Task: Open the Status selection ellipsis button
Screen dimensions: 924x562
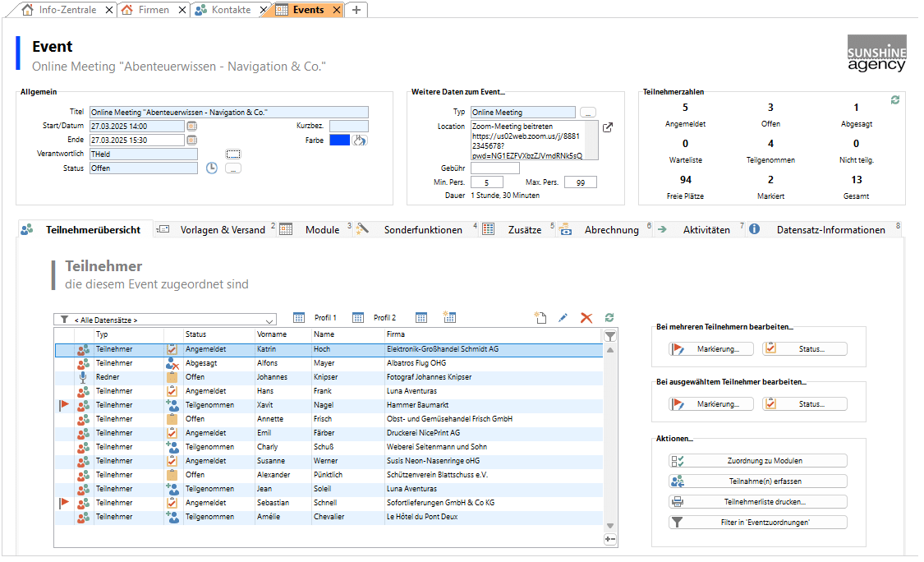Action: click(233, 168)
